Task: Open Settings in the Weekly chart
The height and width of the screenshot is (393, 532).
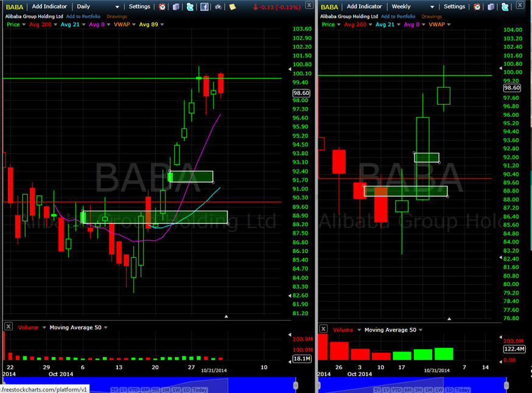Action: 454,7
